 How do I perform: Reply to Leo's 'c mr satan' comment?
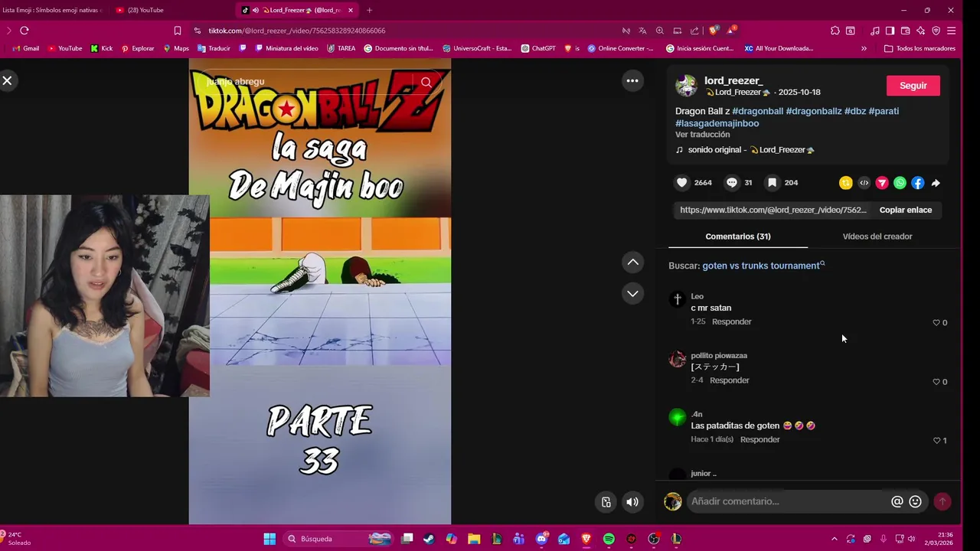coord(731,321)
